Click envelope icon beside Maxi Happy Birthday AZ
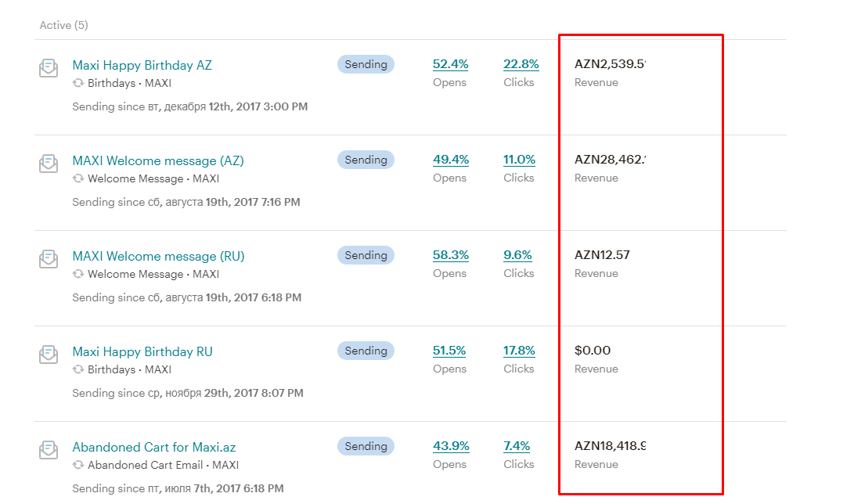Viewport: 854px width, 504px height. click(49, 68)
